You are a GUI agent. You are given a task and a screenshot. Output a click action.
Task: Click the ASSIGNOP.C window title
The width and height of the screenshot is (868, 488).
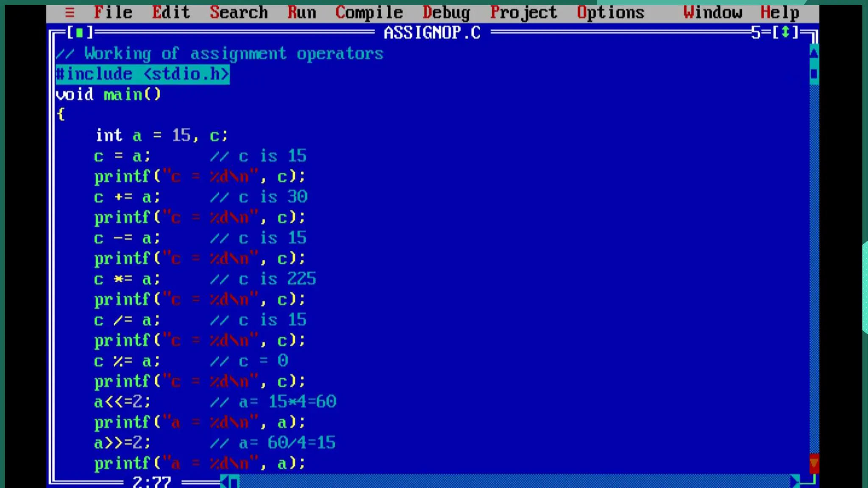(432, 33)
